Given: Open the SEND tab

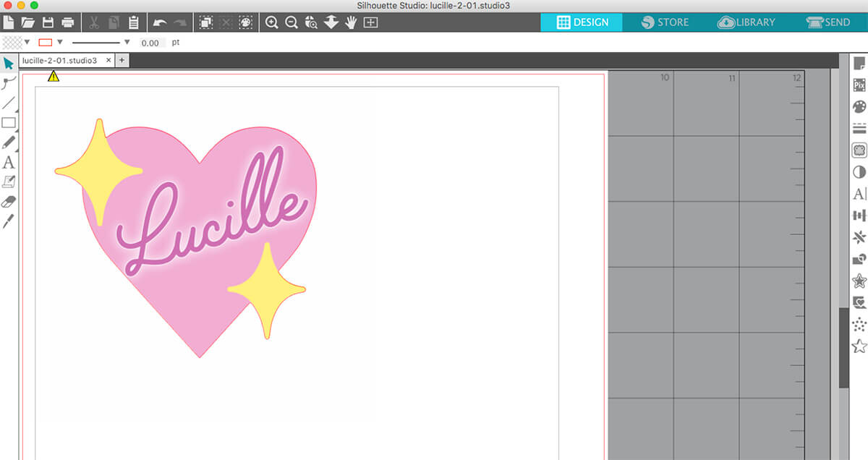Looking at the screenshot, I should 828,22.
